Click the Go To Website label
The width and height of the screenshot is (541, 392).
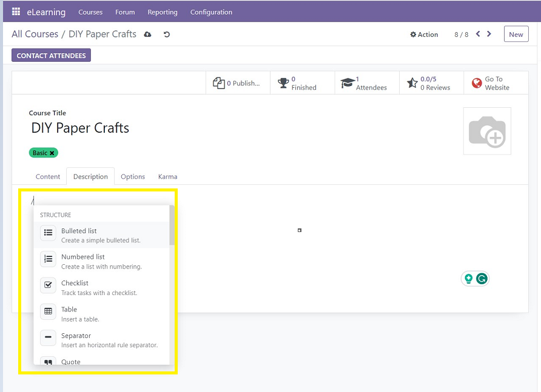(x=497, y=83)
